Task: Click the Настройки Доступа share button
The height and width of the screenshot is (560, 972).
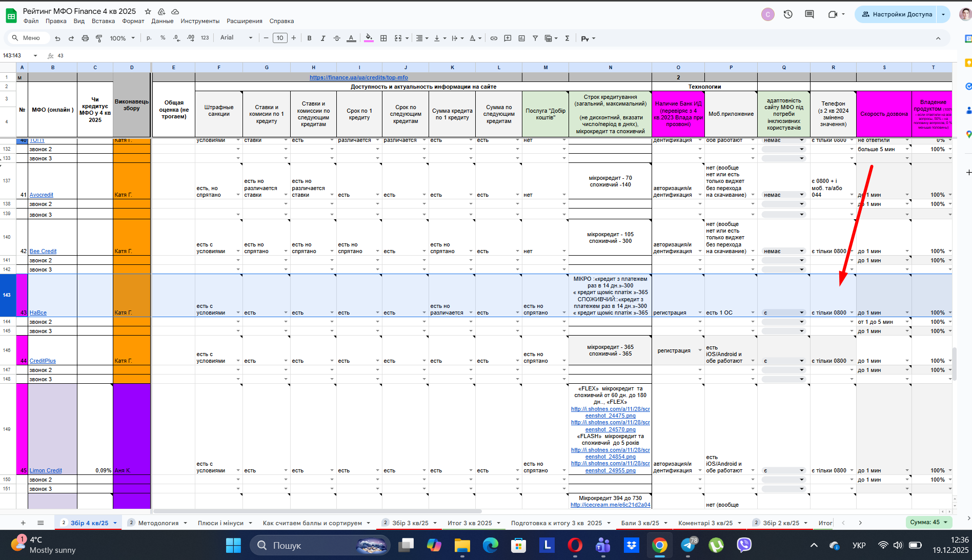Action: pyautogui.click(x=896, y=14)
